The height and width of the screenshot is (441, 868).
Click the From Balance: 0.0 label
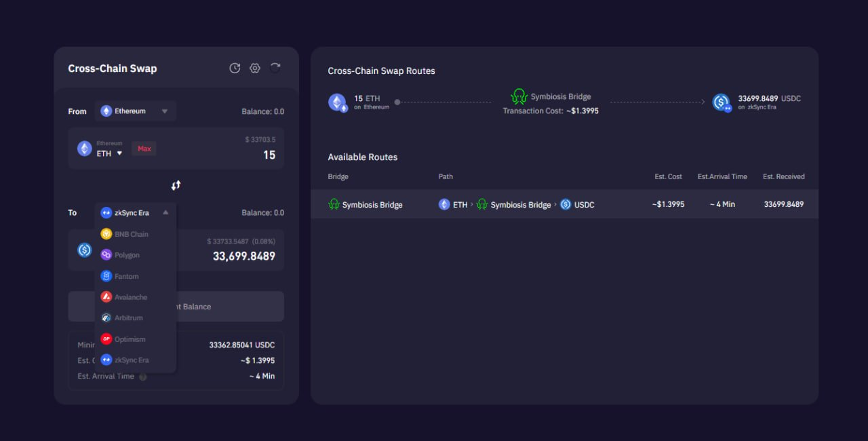263,111
